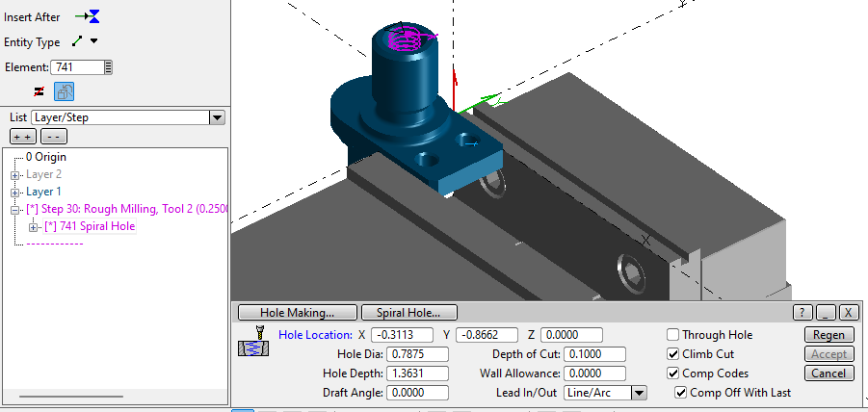Viewport: 868px width, 412px height.
Task: Click the red crossed-out equals icon
Action: click(39, 91)
